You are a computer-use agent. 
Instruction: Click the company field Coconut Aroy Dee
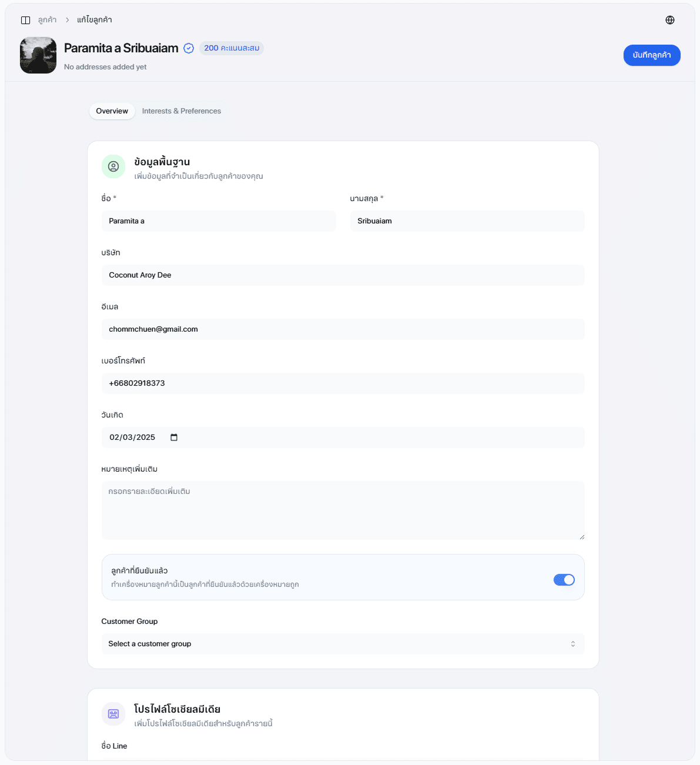(343, 275)
